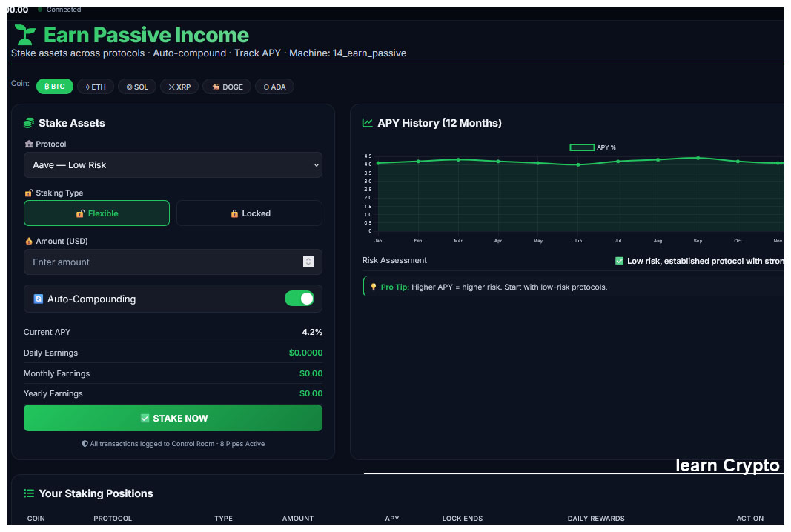Click the PROTOCOL column header
The height and width of the screenshot is (532, 791).
[113, 519]
